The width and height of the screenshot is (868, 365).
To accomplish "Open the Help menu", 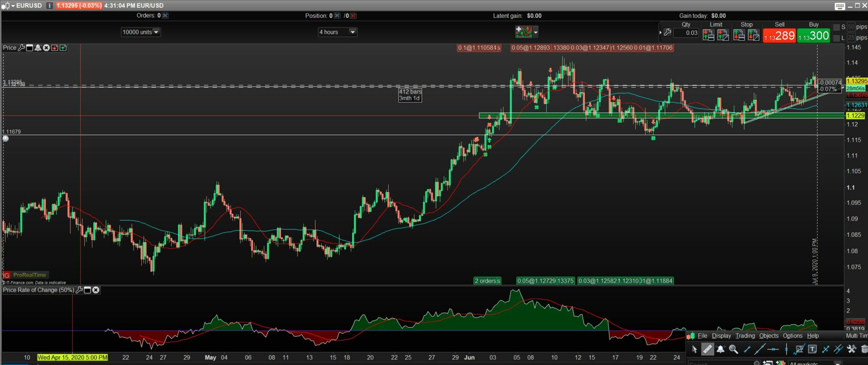I will coord(813,336).
